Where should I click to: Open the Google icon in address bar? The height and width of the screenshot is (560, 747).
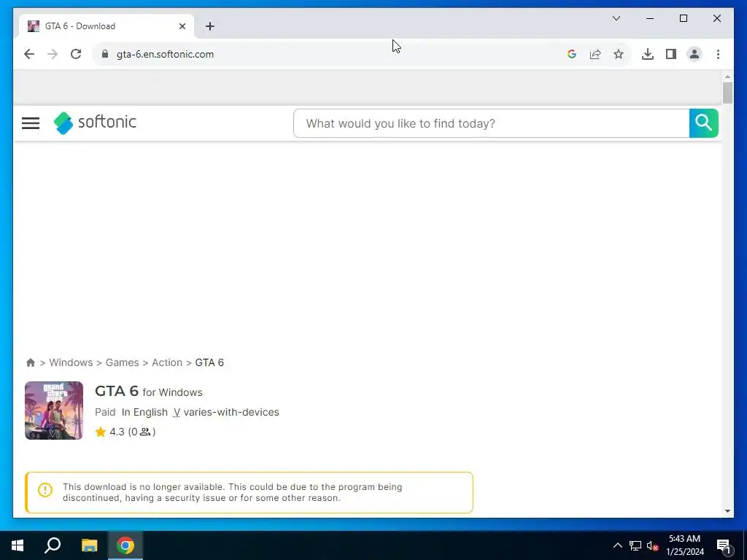tap(572, 54)
